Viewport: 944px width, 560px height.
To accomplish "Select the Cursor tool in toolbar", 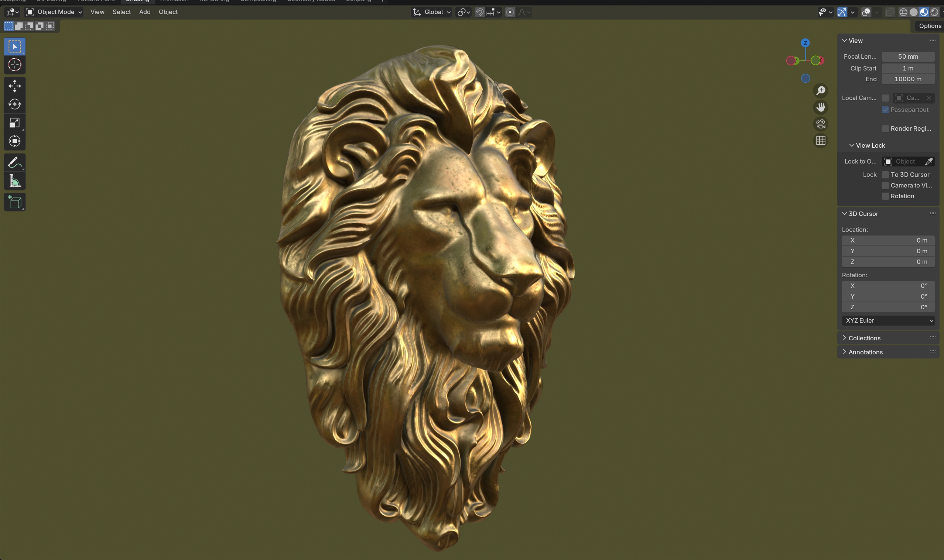I will [x=15, y=65].
